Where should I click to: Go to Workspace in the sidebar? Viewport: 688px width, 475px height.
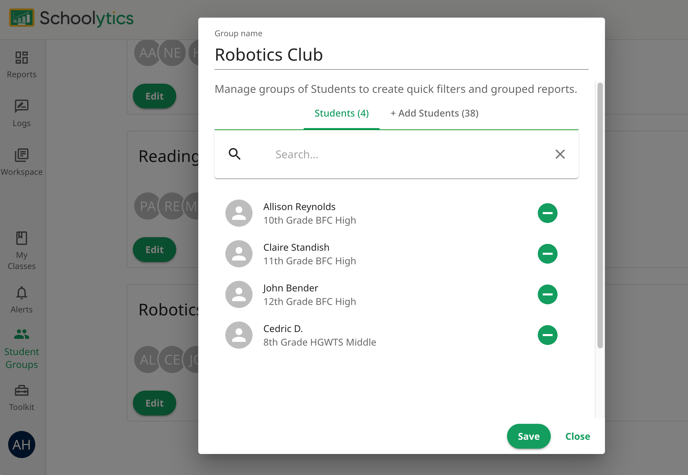[21, 161]
